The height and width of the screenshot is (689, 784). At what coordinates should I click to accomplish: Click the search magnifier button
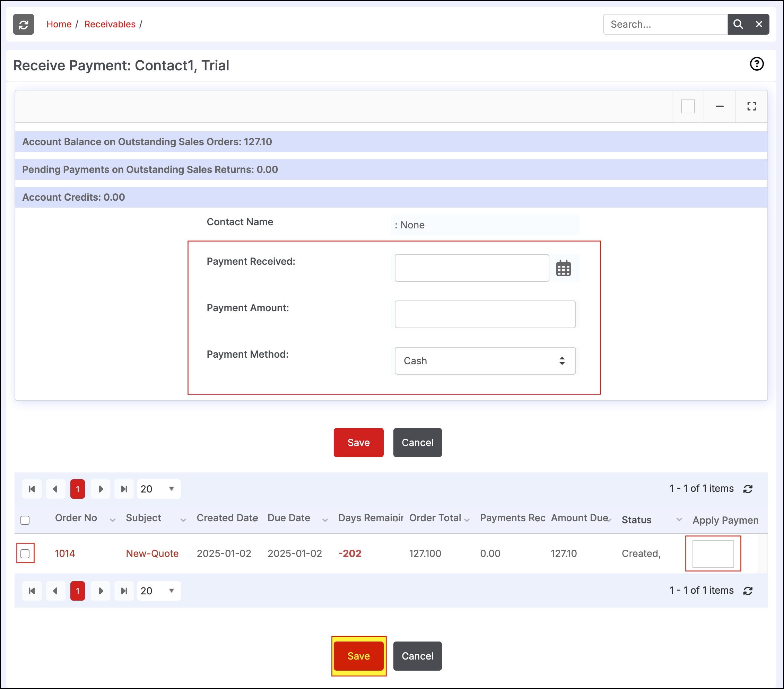click(738, 24)
